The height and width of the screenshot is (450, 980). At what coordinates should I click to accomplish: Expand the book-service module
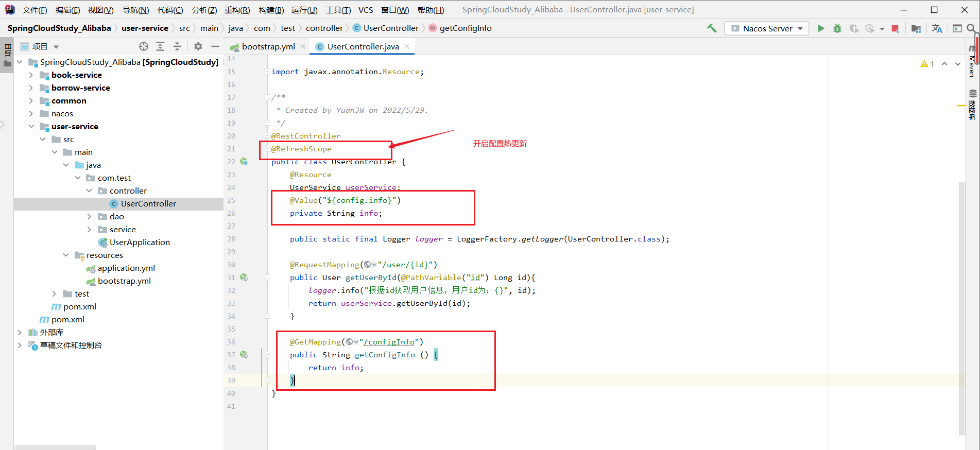(31, 75)
